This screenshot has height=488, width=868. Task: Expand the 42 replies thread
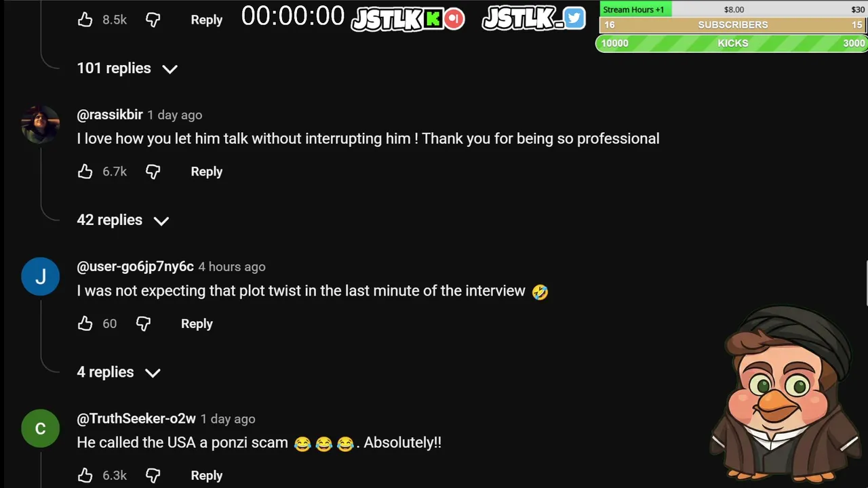[x=123, y=220]
